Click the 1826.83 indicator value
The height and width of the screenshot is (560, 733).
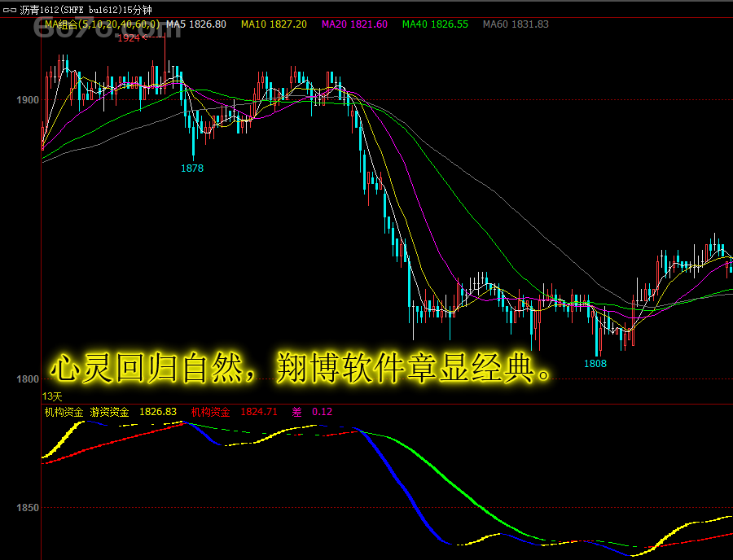158,412
